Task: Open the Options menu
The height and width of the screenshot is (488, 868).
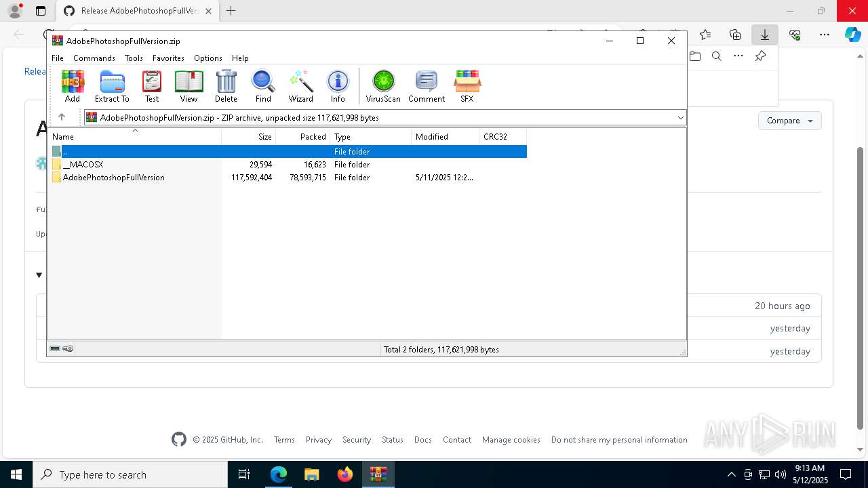Action: (x=208, y=58)
